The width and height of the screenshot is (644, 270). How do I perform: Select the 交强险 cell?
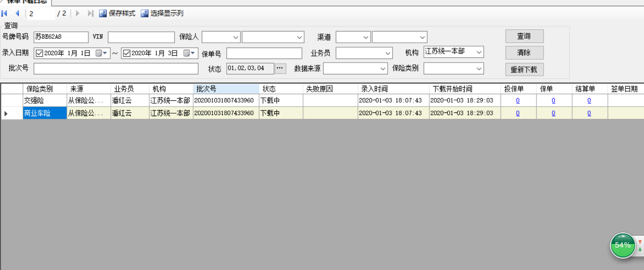tap(45, 100)
